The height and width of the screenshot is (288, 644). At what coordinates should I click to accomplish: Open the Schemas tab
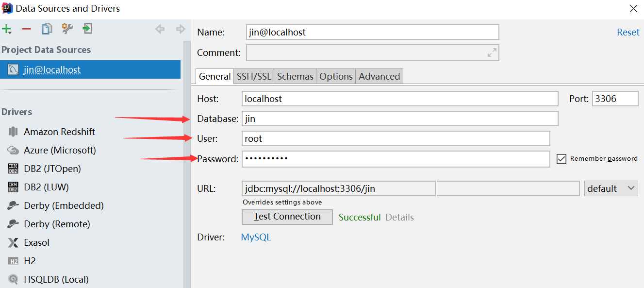(x=295, y=76)
